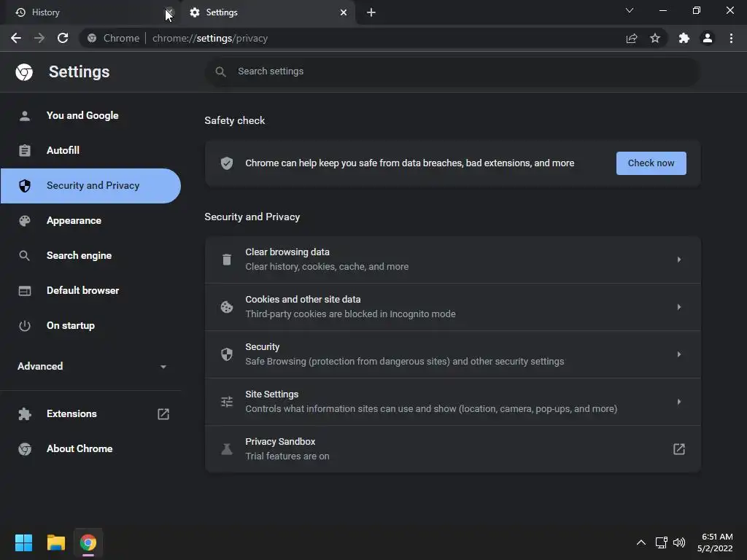Click 'Clear history, cookies, cache, and more' text
The image size is (747, 560).
click(327, 267)
